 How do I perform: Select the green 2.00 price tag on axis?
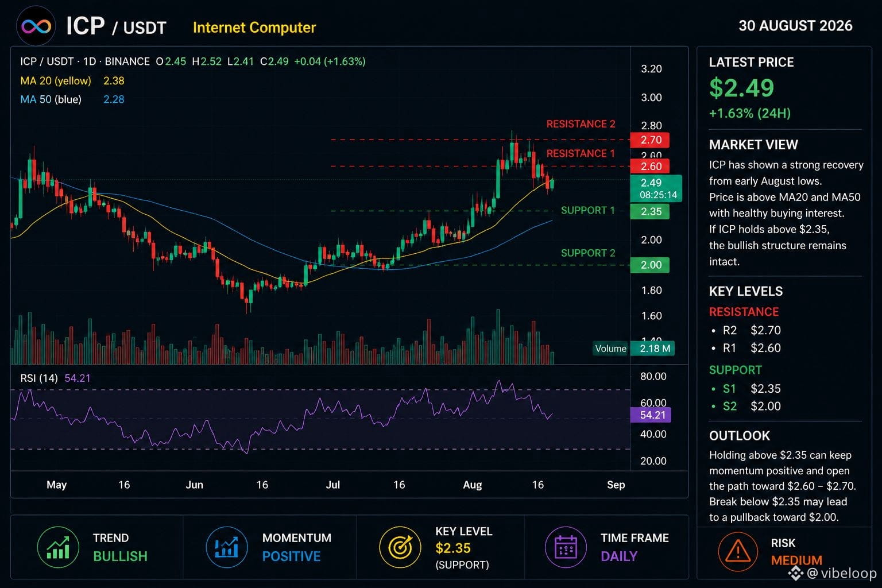(649, 265)
